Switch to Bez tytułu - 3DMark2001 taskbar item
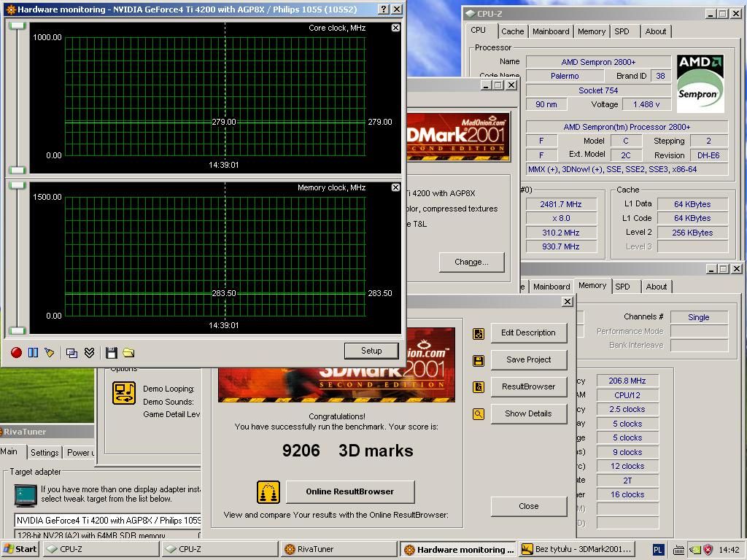 (x=577, y=549)
